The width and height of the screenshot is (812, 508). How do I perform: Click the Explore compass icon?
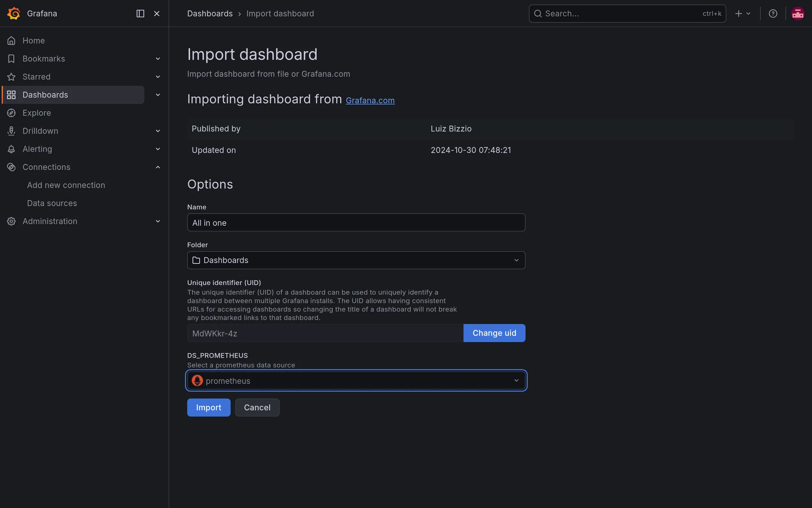pyautogui.click(x=11, y=113)
